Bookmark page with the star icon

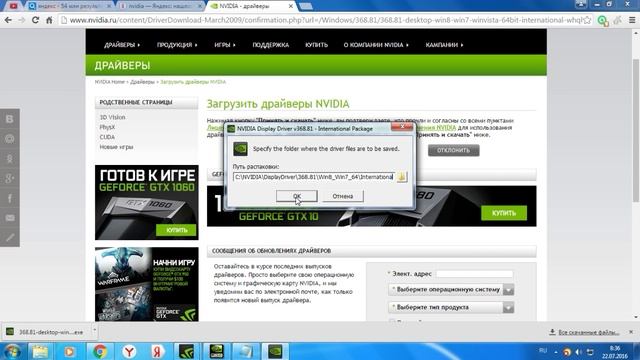pyautogui.click(x=587, y=20)
